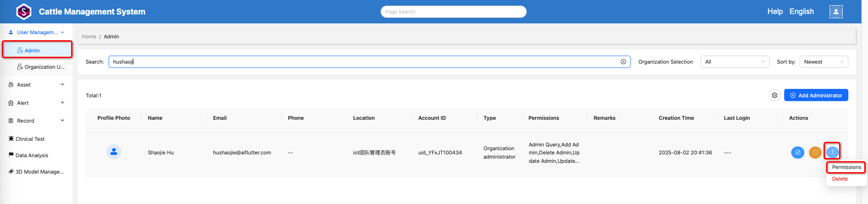This screenshot has height=204, width=868.
Task: Open the user profile avatar icon
Action: 836,12
